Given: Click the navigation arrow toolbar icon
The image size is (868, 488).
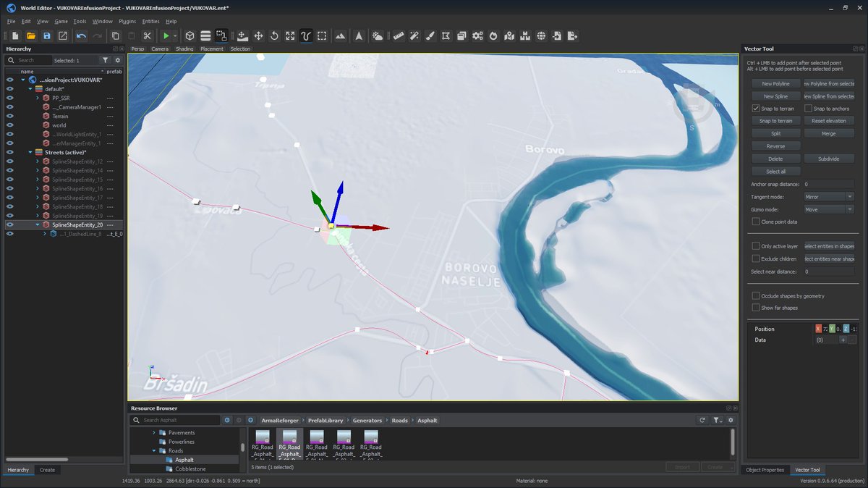Looking at the screenshot, I should [x=359, y=35].
